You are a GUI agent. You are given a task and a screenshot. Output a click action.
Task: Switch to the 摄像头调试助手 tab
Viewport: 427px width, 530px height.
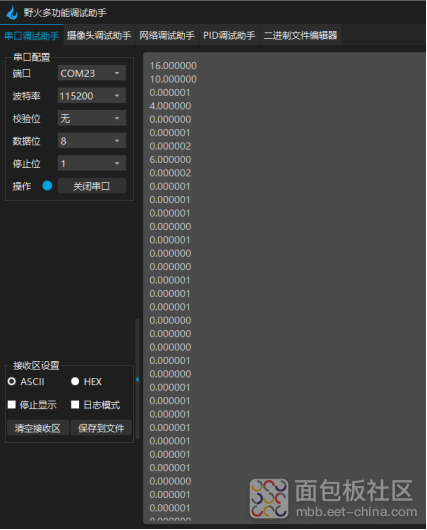click(x=99, y=35)
